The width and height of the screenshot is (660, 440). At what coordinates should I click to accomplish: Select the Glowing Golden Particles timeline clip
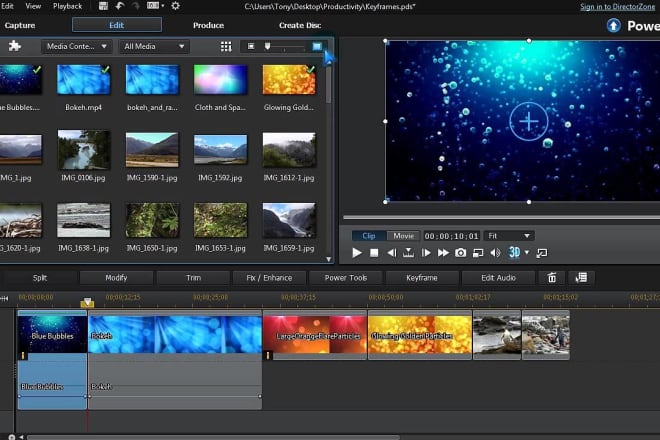click(420, 335)
